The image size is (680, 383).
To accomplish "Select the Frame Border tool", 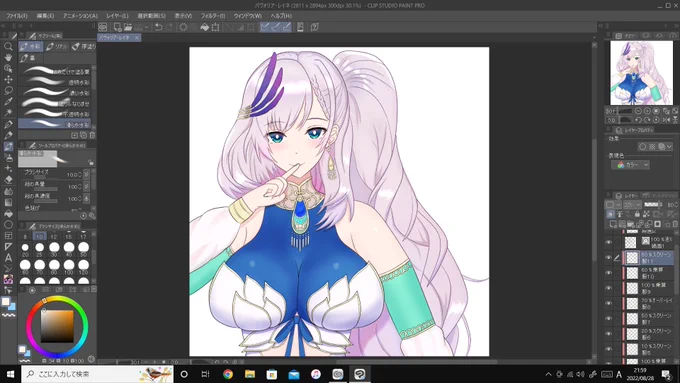I will point(8,236).
